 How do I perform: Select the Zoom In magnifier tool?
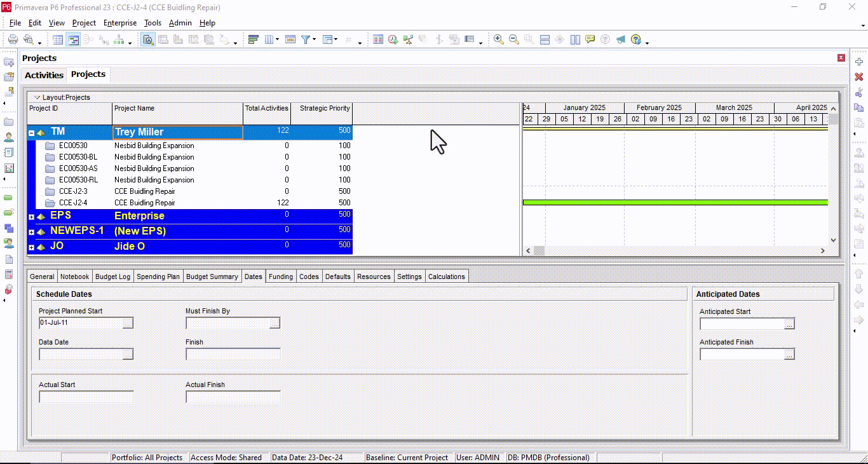pos(499,39)
